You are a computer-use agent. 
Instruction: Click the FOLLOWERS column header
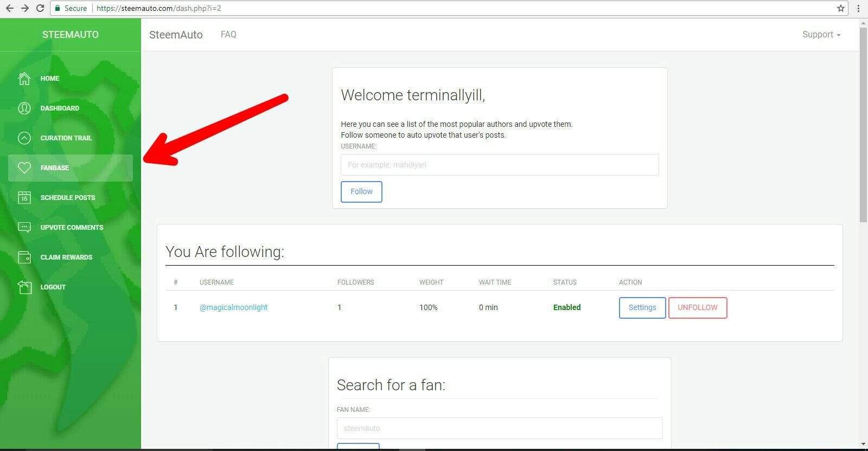click(356, 282)
